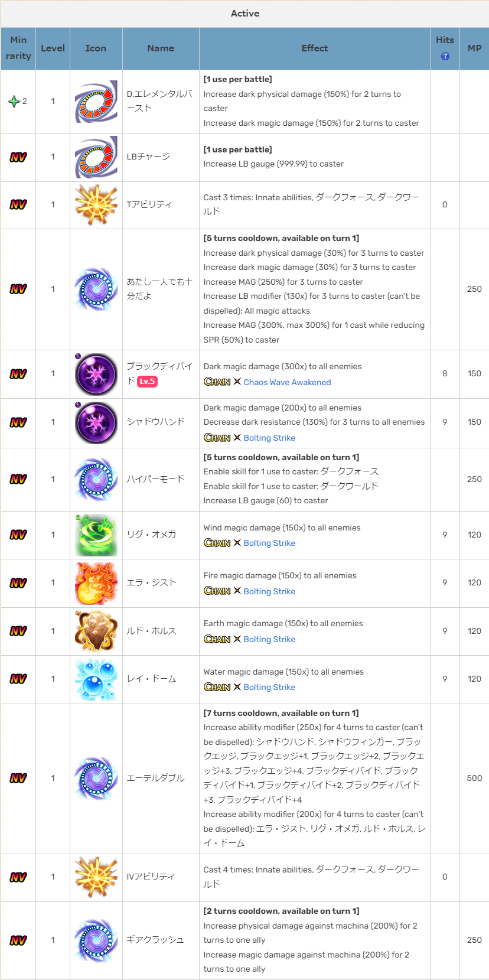Click the ギアクラッシュ skill icon
Screen dimensions: 489x980
point(96,940)
